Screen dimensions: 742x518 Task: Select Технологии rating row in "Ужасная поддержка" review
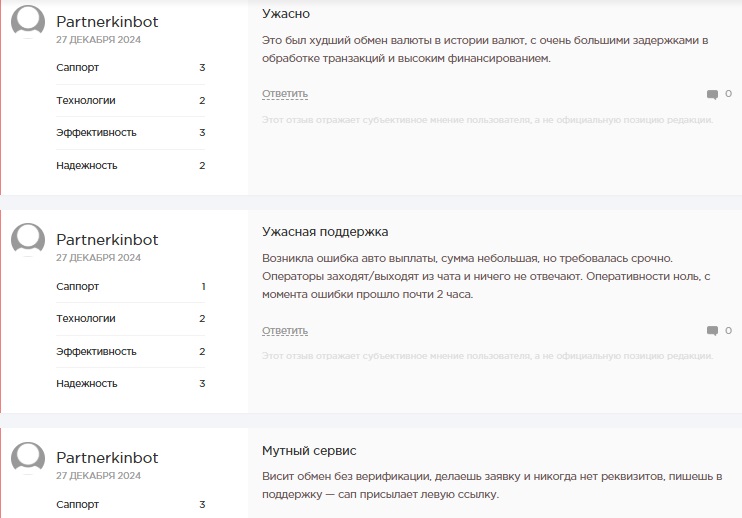click(130, 319)
